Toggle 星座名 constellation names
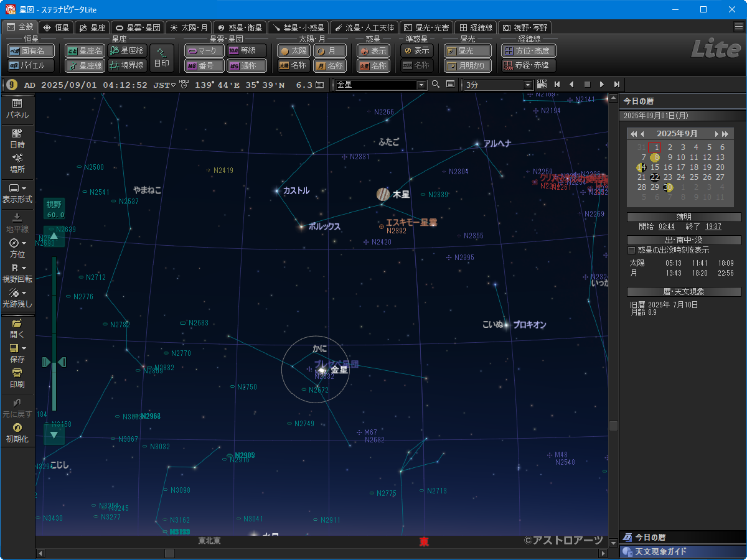 [x=85, y=51]
